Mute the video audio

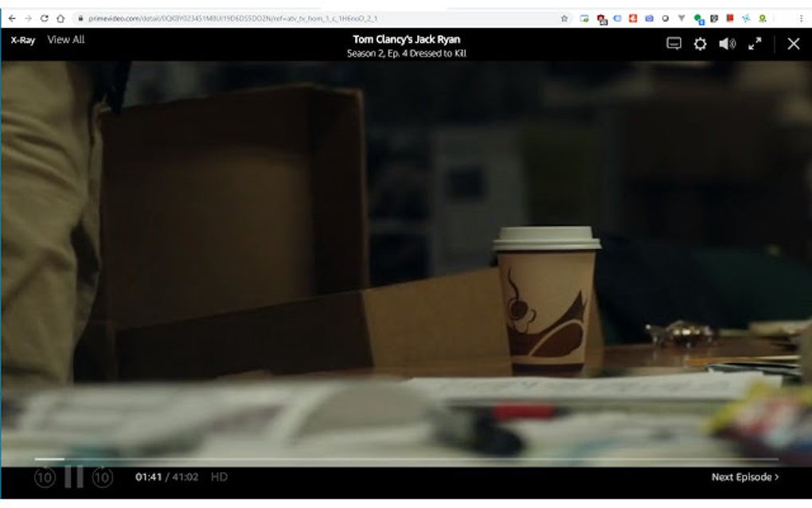(x=727, y=44)
